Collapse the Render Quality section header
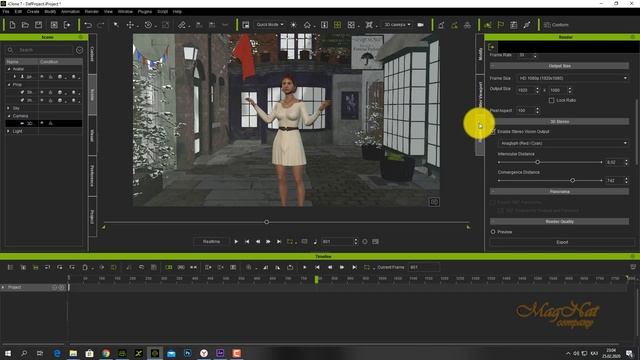 point(559,222)
